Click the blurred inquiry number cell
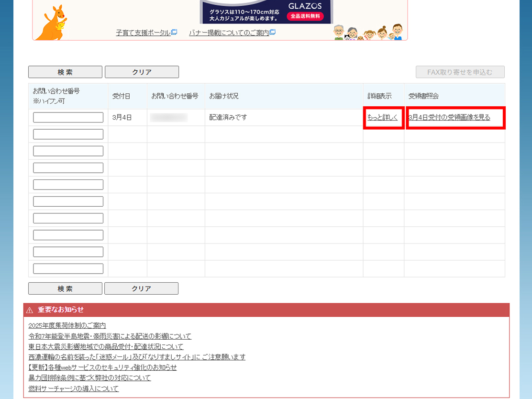This screenshot has width=532, height=399. point(176,117)
